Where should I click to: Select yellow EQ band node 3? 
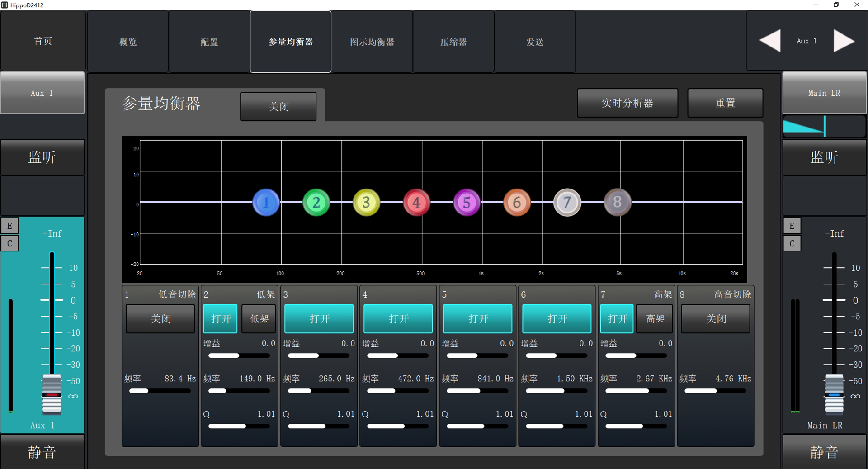[366, 202]
